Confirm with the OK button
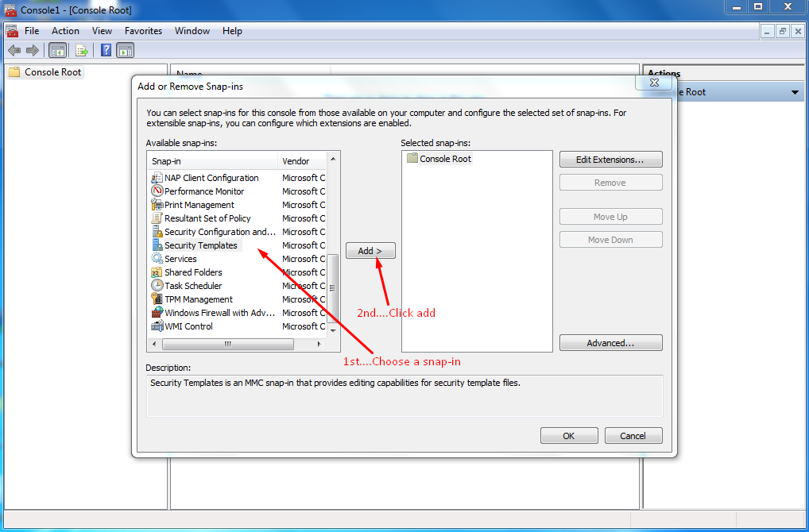809x532 pixels. (x=569, y=436)
